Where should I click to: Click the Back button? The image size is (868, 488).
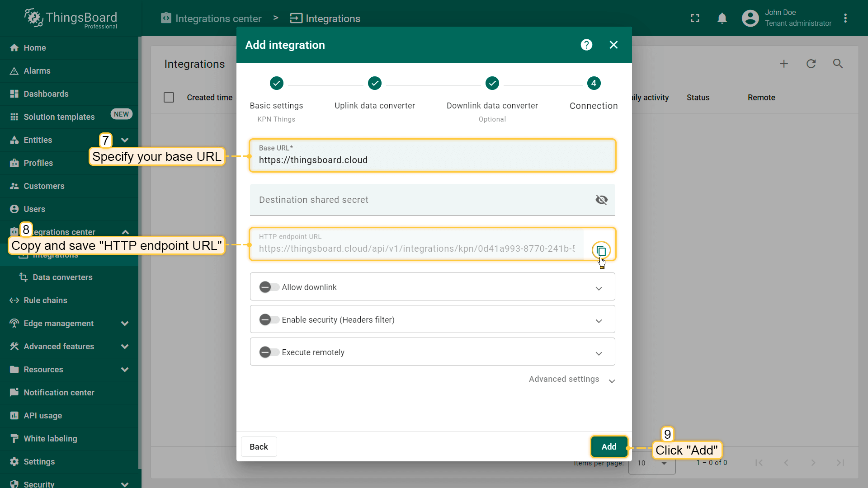point(259,446)
